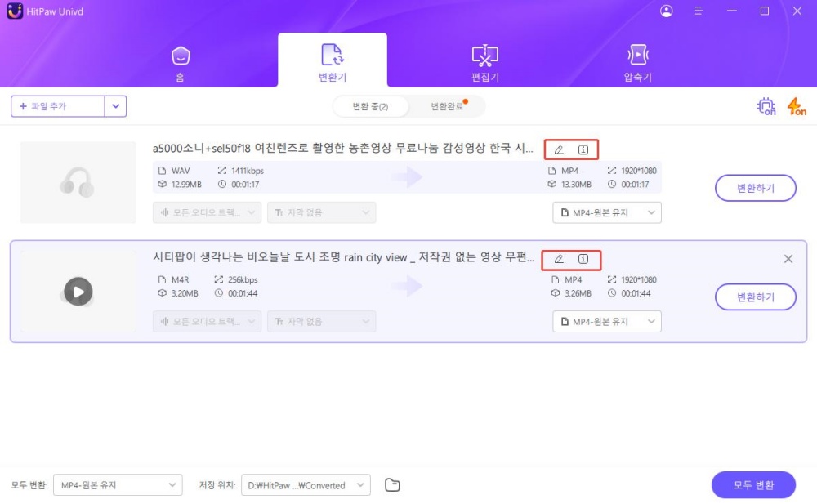Click the 13.30MB output size value

click(576, 185)
